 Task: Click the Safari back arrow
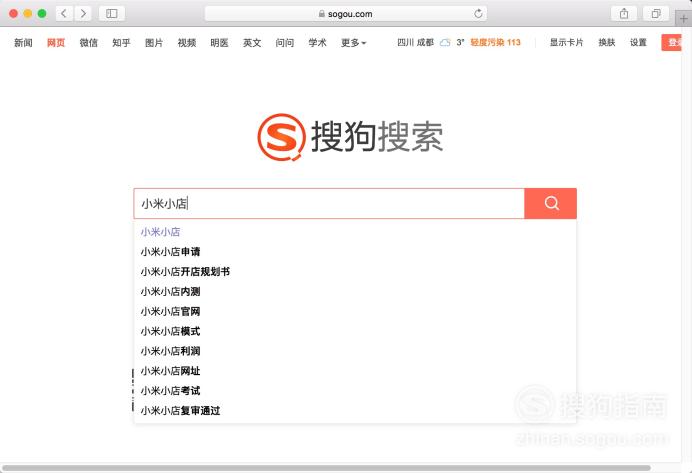tap(64, 14)
